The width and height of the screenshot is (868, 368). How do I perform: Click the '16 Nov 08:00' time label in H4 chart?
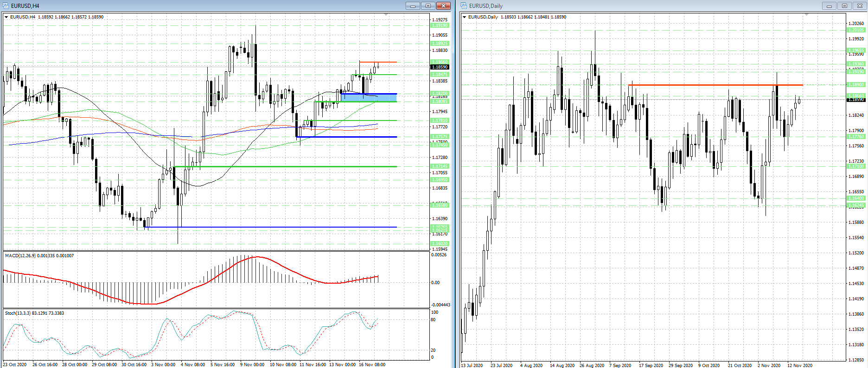(x=372, y=365)
